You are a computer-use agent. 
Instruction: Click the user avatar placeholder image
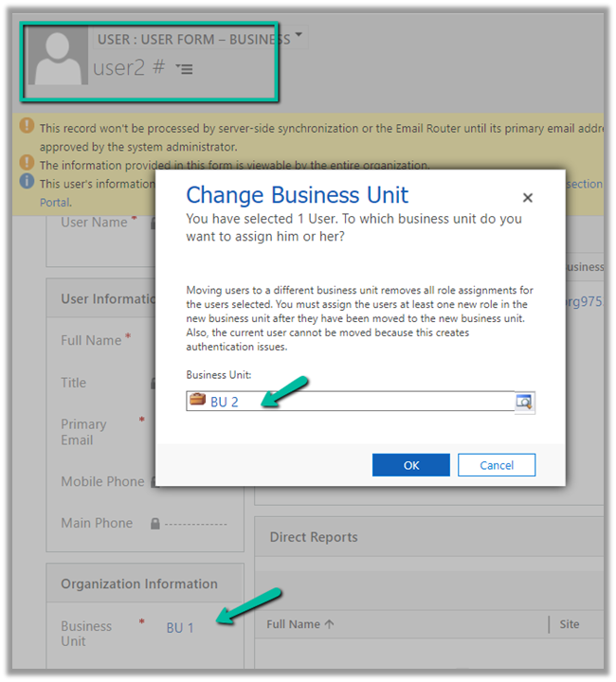click(59, 59)
